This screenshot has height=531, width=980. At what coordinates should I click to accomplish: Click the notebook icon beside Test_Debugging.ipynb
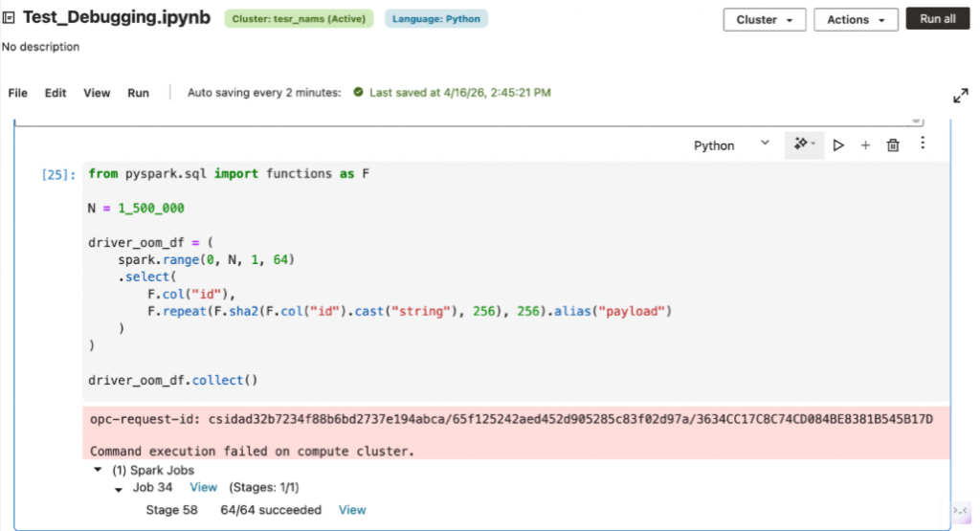[10, 18]
